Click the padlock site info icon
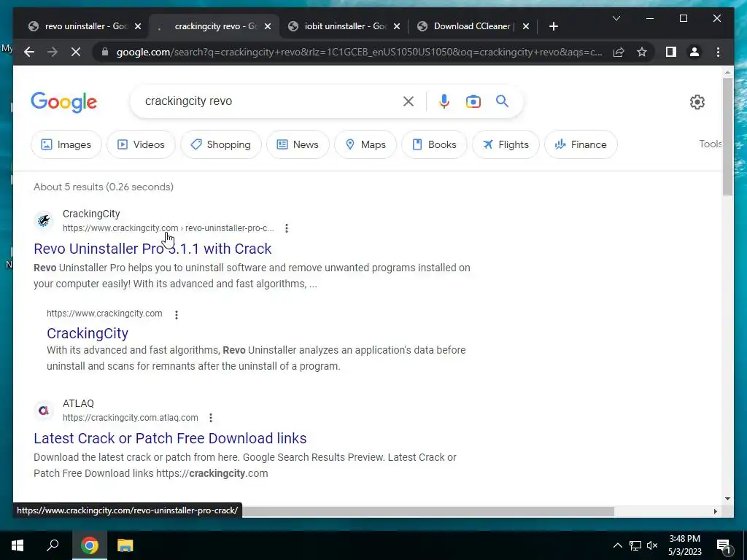Image resolution: width=747 pixels, height=560 pixels. 105,52
